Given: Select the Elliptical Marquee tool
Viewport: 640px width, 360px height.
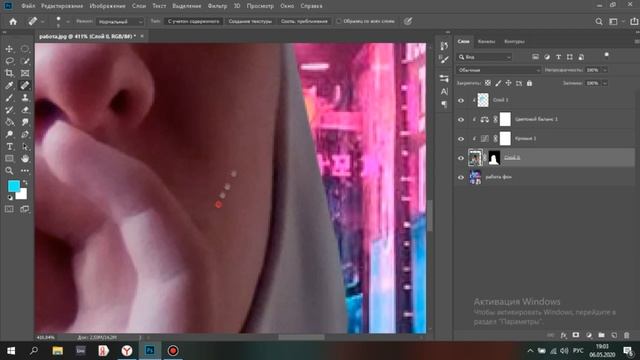Looking at the screenshot, I should click(25, 49).
